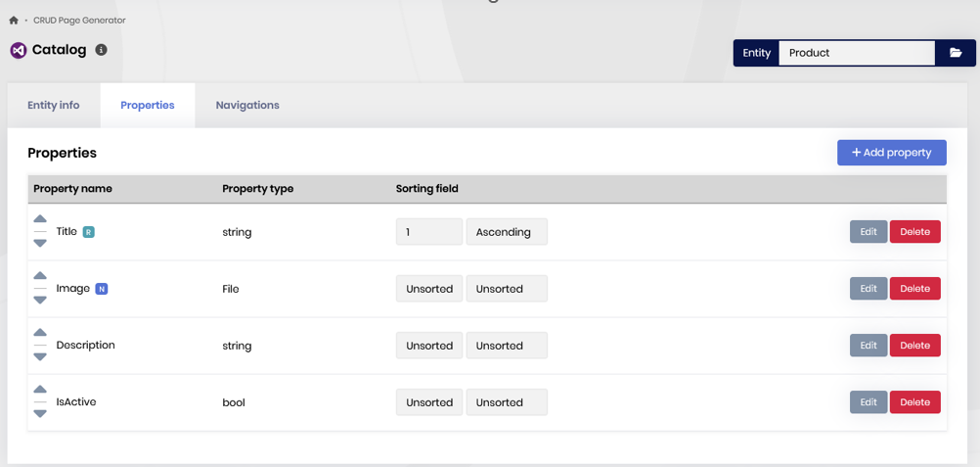The height and width of the screenshot is (467, 980).
Task: Click the Add property button
Action: pos(891,153)
